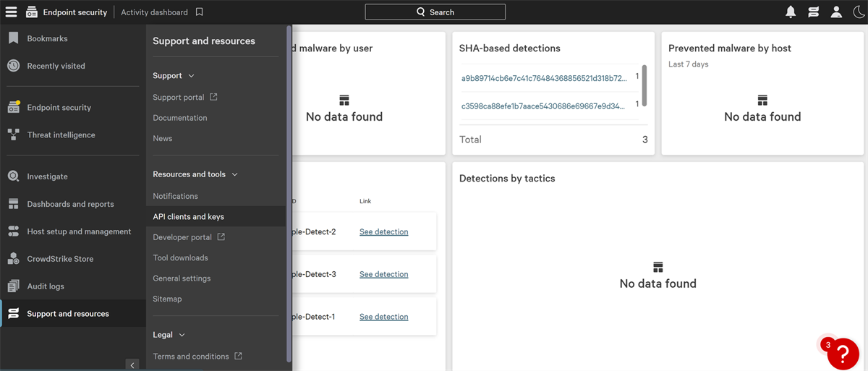This screenshot has height=371, width=868.
Task: Click inside the Search field
Action: point(435,12)
